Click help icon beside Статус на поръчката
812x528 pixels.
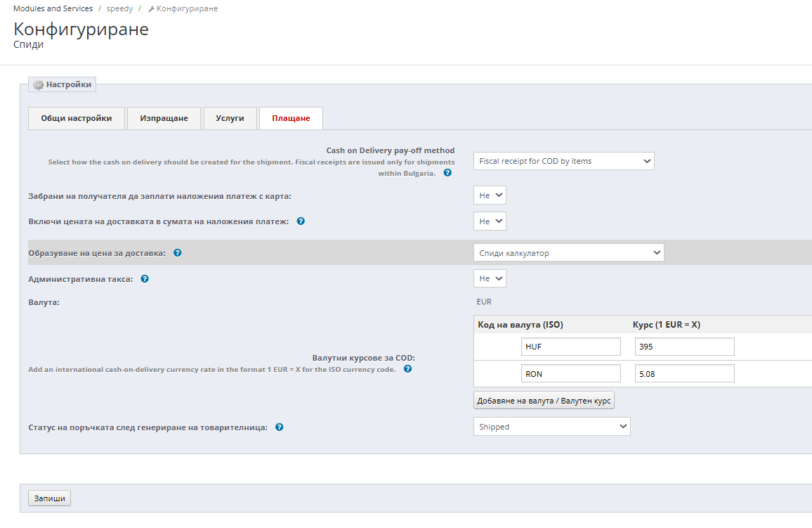point(279,427)
